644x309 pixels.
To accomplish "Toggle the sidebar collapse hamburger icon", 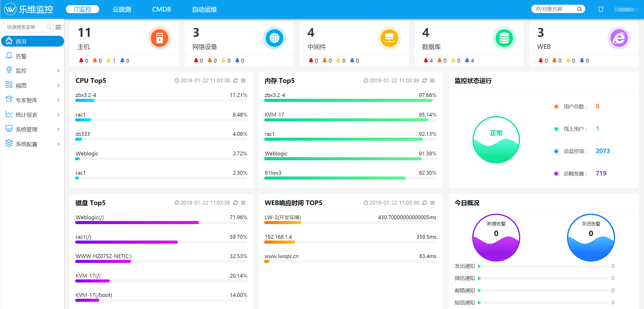I will click(58, 27).
